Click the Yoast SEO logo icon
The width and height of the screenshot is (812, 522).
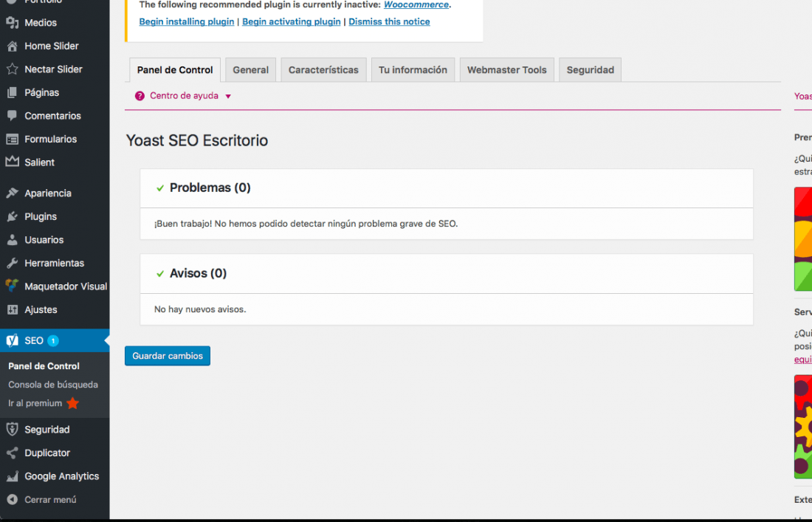(x=13, y=341)
